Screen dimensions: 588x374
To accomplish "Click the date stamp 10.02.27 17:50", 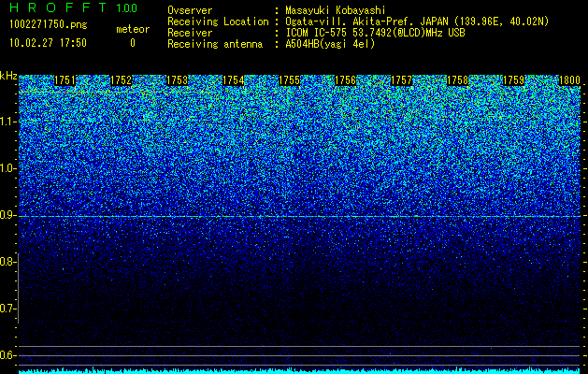I will tap(48, 43).
